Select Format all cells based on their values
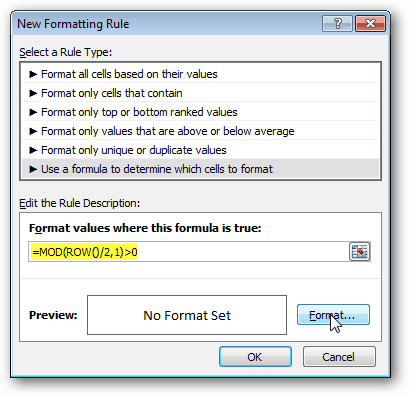 coord(200,74)
